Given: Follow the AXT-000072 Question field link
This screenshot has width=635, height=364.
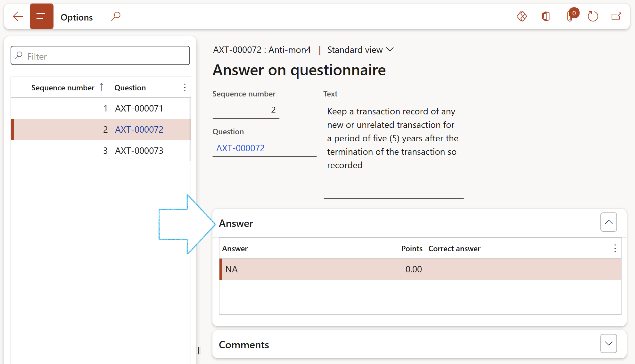Looking at the screenshot, I should 240,148.
